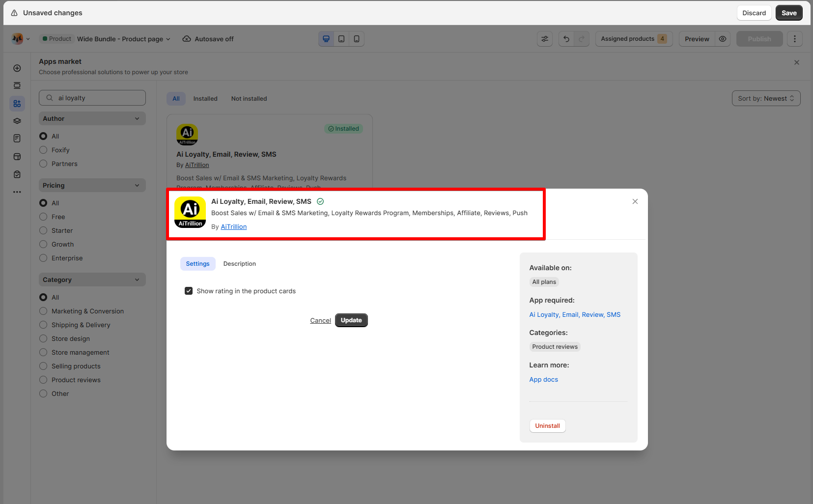Click the desktop view icon
Image resolution: width=813 pixels, height=504 pixels.
[326, 39]
